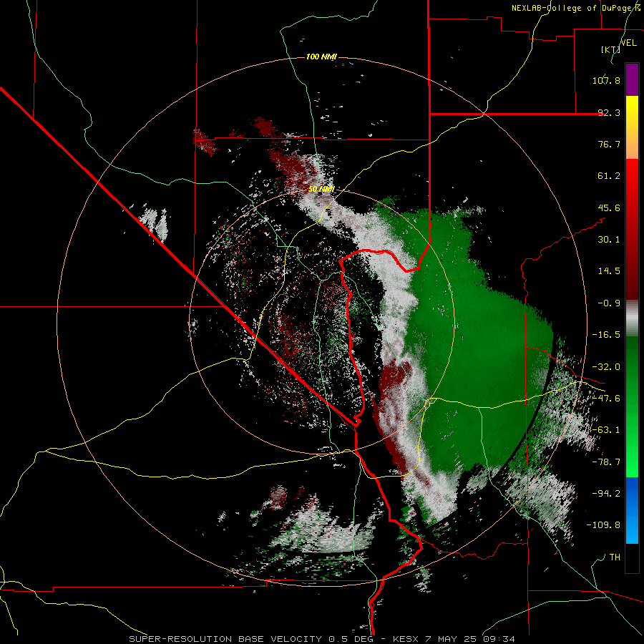Select the -32.0 legend value
Screen dimensions: 644x644
tap(606, 367)
